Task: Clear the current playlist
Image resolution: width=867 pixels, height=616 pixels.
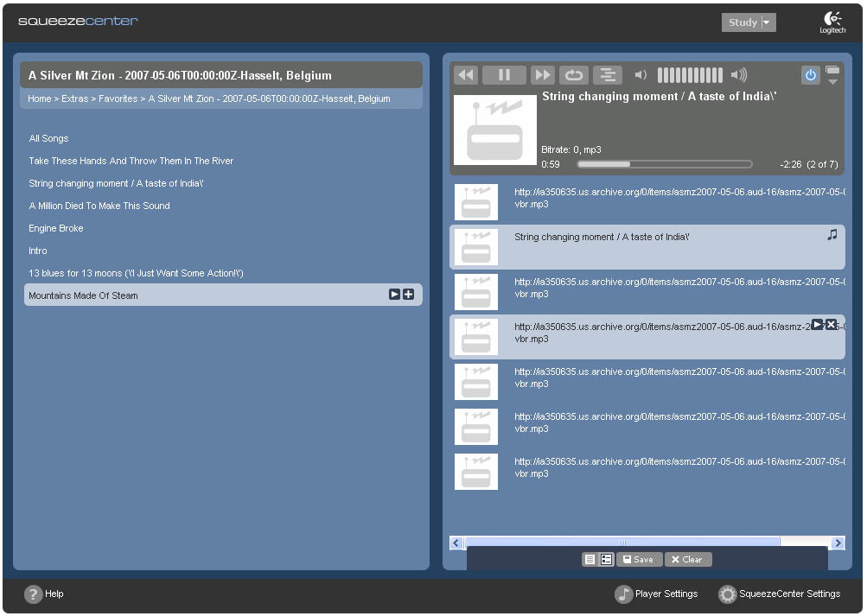Action: [688, 559]
